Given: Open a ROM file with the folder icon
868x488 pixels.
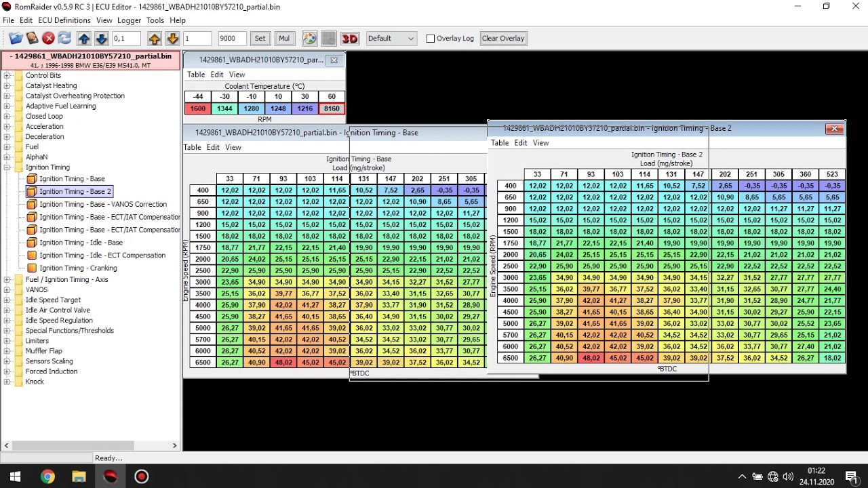Looking at the screenshot, I should coord(15,39).
